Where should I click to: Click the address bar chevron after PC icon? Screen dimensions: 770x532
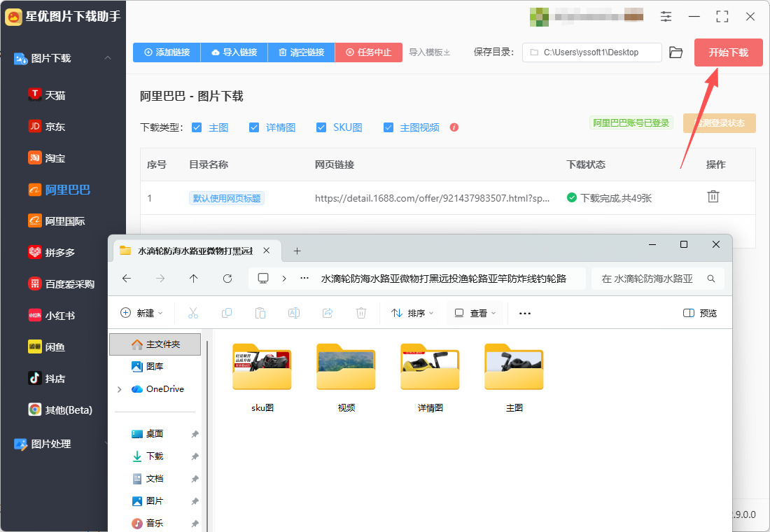[x=283, y=279]
